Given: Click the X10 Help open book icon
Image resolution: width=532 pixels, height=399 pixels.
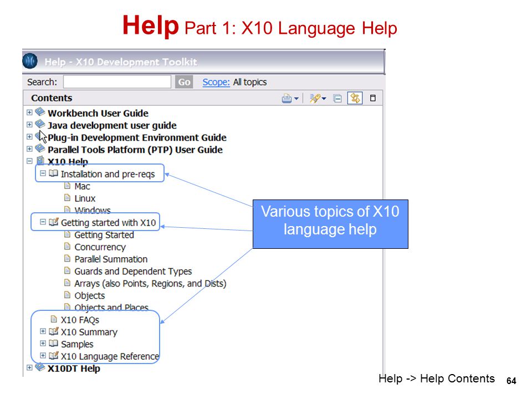Looking at the screenshot, I should point(40,160).
